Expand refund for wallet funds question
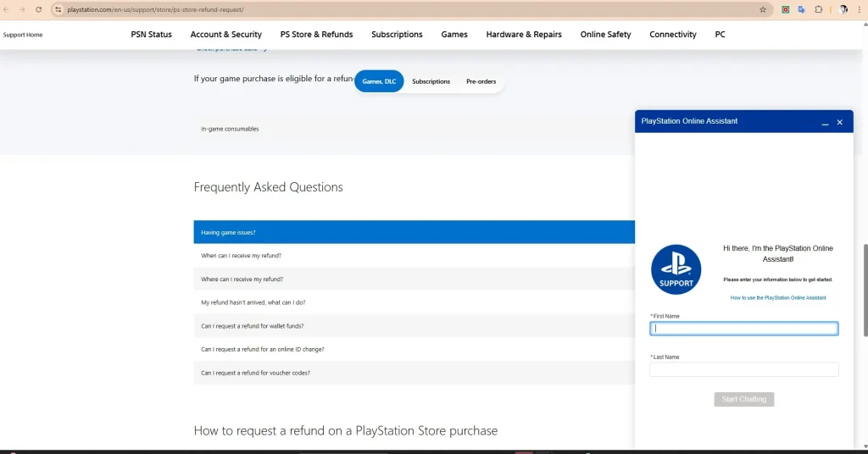The height and width of the screenshot is (454, 868). point(414,326)
